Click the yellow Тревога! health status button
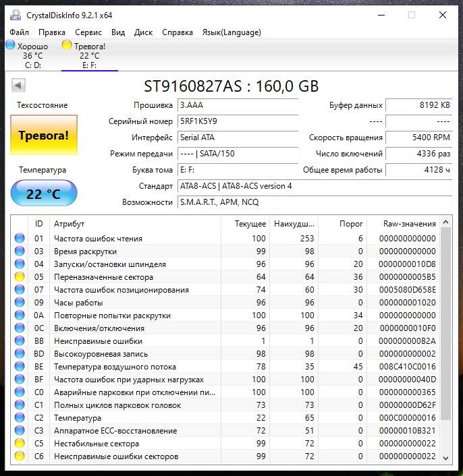 coord(44,135)
